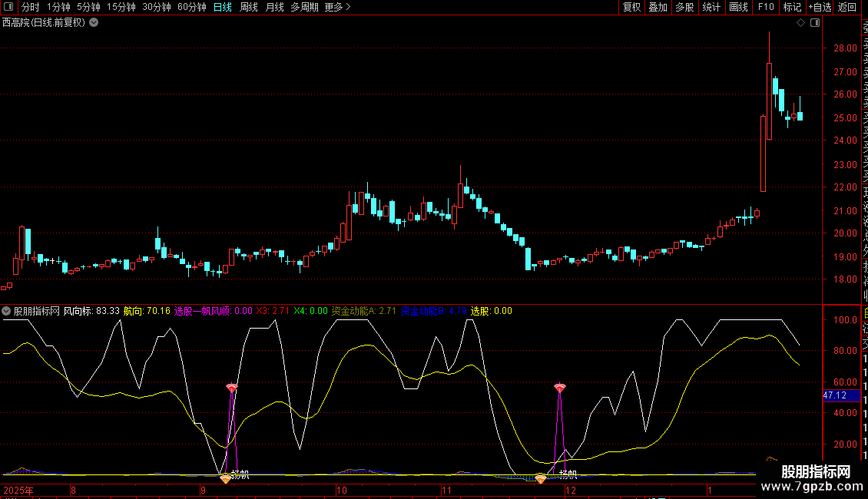Open F10 company information

point(766,7)
